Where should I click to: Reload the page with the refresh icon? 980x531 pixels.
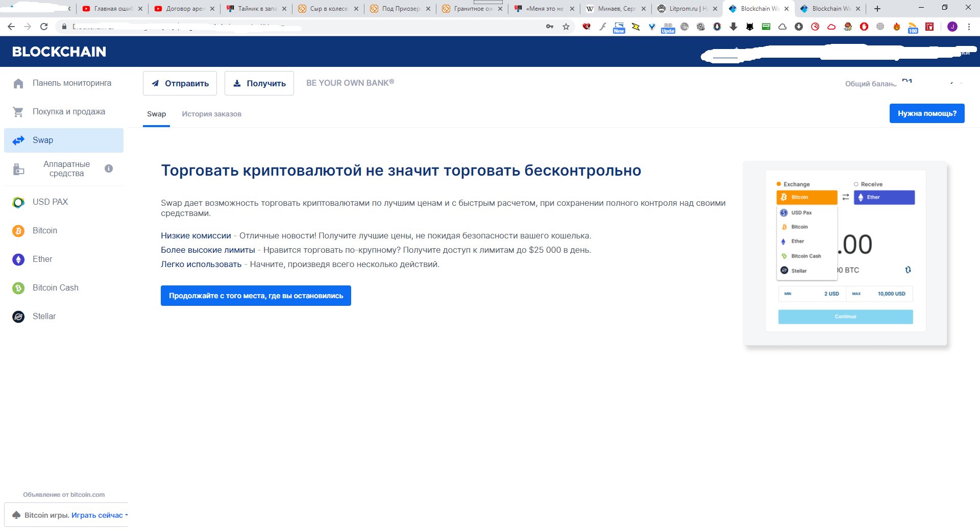(x=44, y=27)
